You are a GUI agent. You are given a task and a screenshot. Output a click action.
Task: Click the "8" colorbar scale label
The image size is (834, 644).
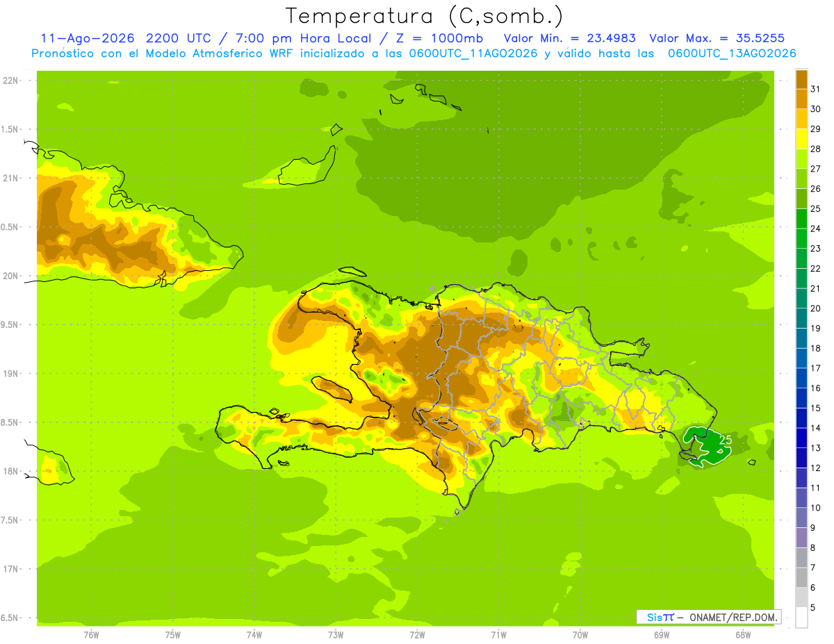813,547
